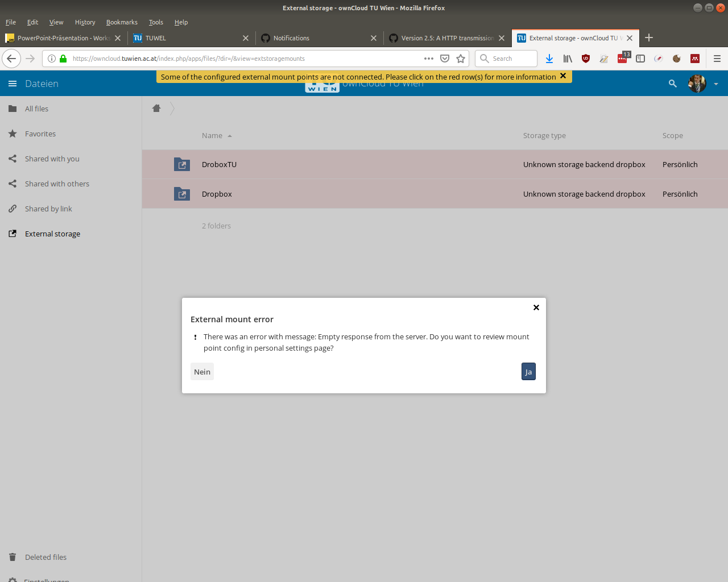Image resolution: width=728 pixels, height=582 pixels.
Task: Click Dropbox row Persönlich scope
Action: 680,194
